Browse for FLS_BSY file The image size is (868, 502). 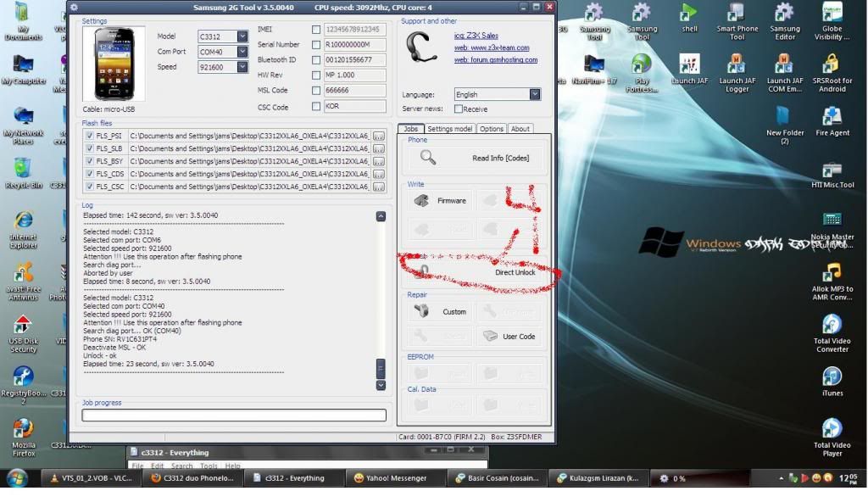click(379, 161)
